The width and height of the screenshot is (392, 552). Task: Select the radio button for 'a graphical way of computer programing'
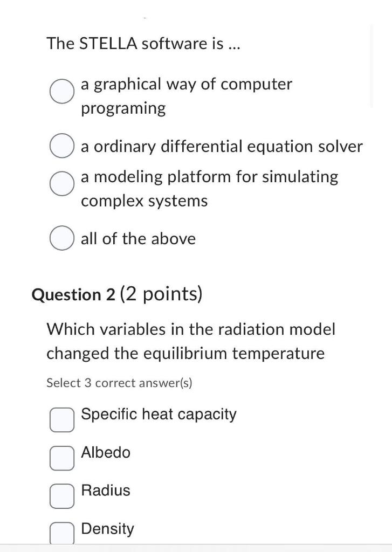62,92
